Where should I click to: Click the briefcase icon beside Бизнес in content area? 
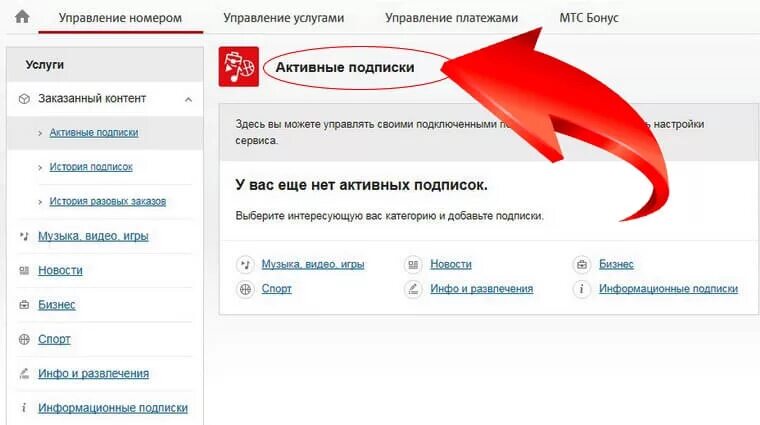click(582, 265)
